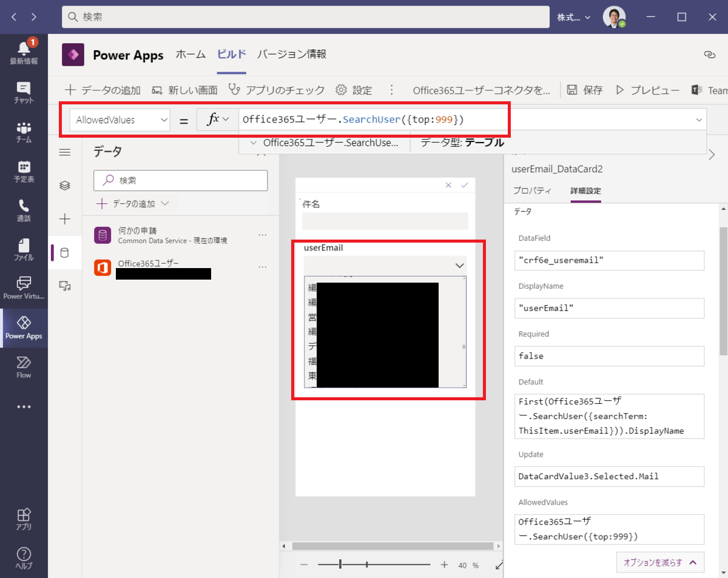Expand the formula bar chevron
This screenshot has height=578, width=728.
(x=699, y=120)
